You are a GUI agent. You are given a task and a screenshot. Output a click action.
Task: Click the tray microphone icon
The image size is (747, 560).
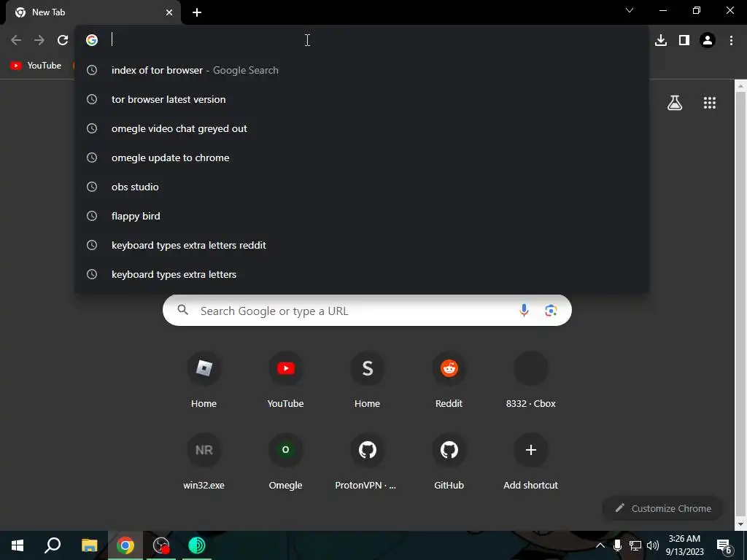(x=617, y=545)
